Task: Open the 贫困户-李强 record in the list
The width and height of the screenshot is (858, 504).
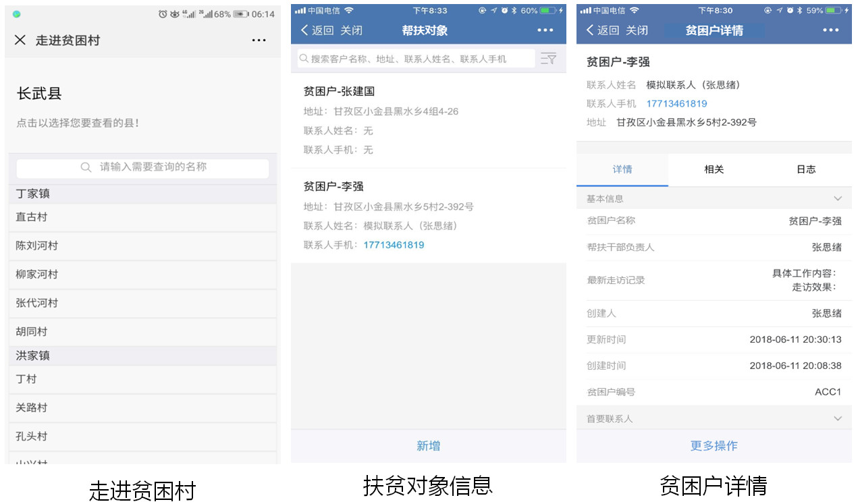Action: tap(428, 216)
